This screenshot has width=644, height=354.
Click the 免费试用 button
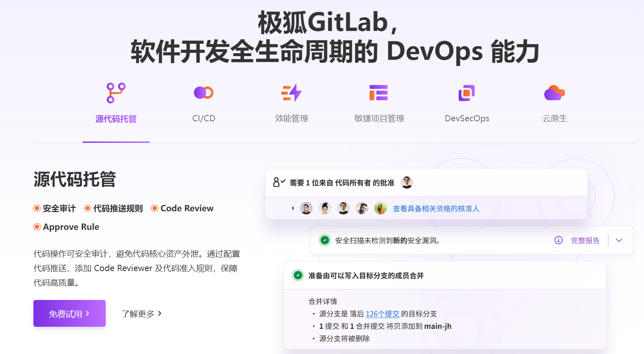click(x=69, y=313)
